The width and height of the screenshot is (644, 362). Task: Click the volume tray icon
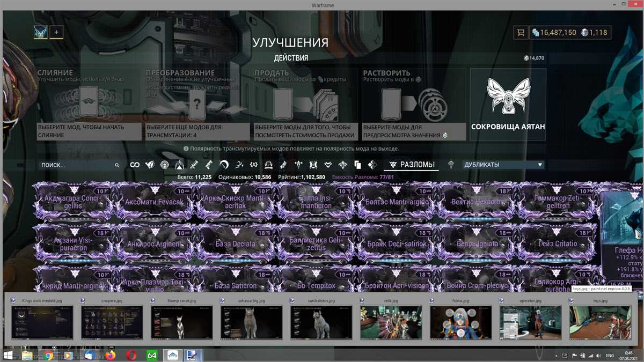599,356
